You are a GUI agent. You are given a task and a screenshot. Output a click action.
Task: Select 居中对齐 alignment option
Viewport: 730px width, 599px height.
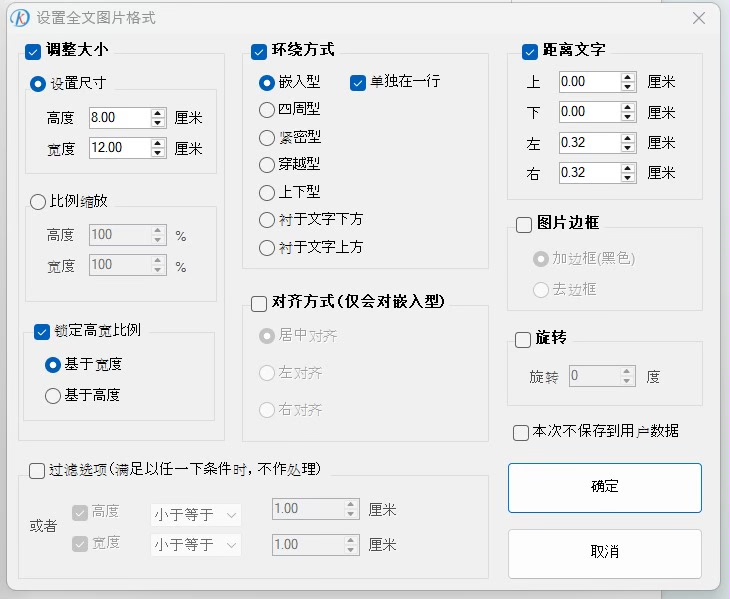click(267, 336)
